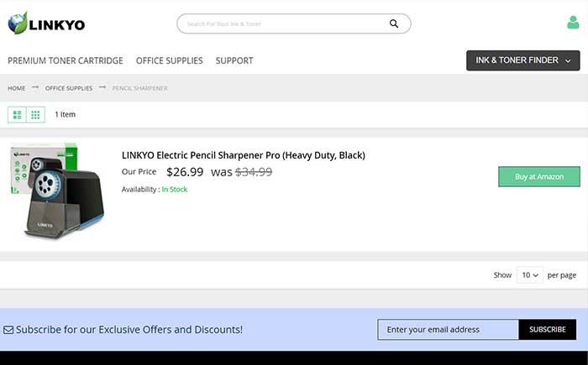Screen dimensions: 588x365
Task: Click Subscribe for our Exclusive Offers text
Action: tap(129, 330)
